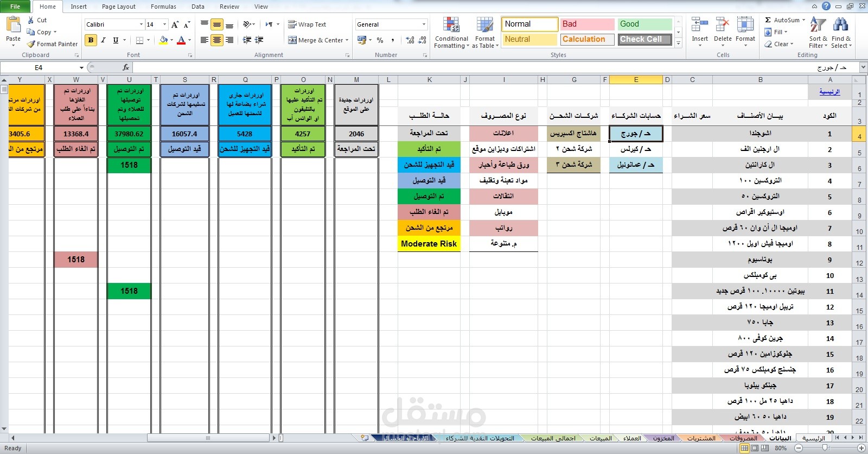The width and height of the screenshot is (868, 454).
Task: Toggle Bold formatting
Action: coord(91,40)
